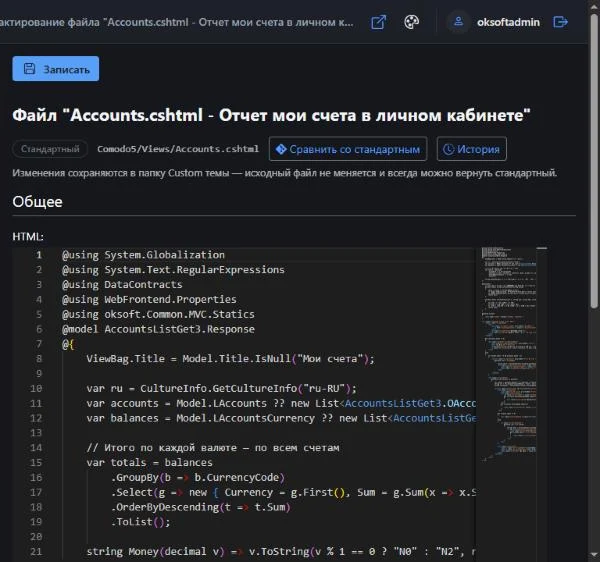Click the file title heading
The height and width of the screenshot is (562, 600).
point(271,115)
